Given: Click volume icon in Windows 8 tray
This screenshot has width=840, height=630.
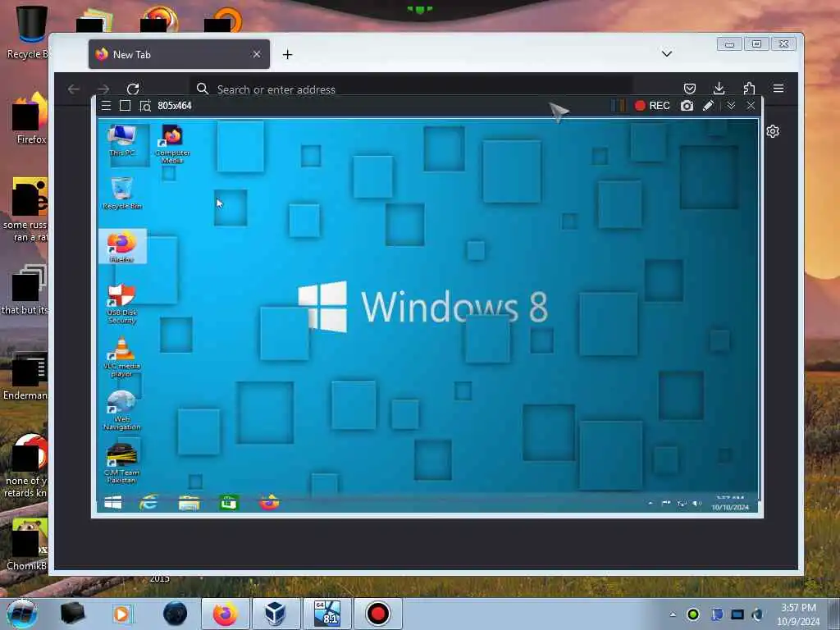Looking at the screenshot, I should point(697,504).
